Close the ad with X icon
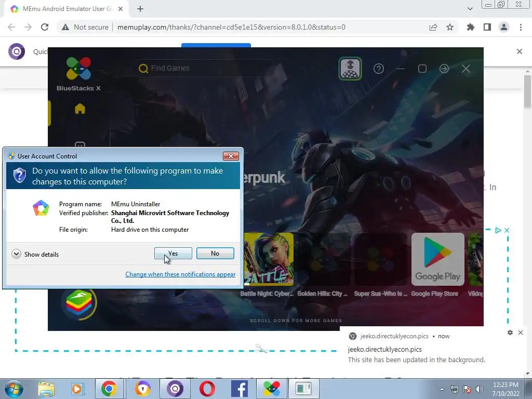532x399 pixels. [507, 230]
